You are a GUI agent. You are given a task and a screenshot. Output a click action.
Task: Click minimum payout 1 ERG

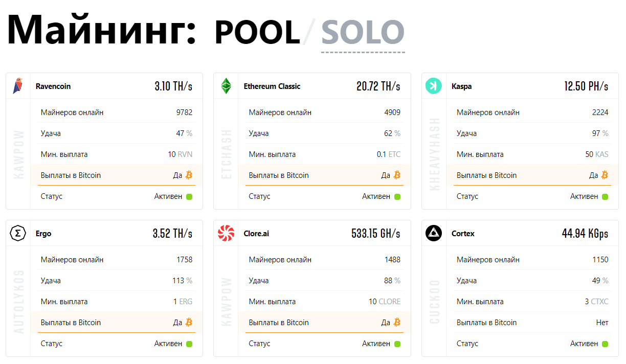click(183, 302)
